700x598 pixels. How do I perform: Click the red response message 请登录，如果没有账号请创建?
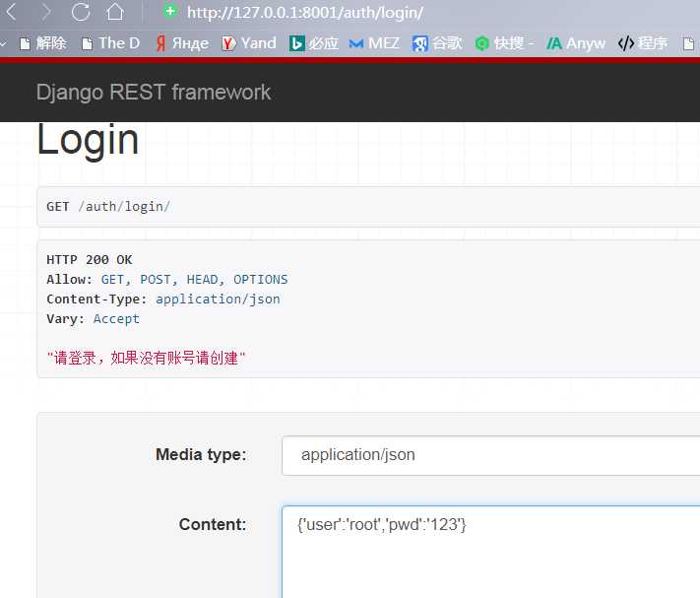coord(146,358)
